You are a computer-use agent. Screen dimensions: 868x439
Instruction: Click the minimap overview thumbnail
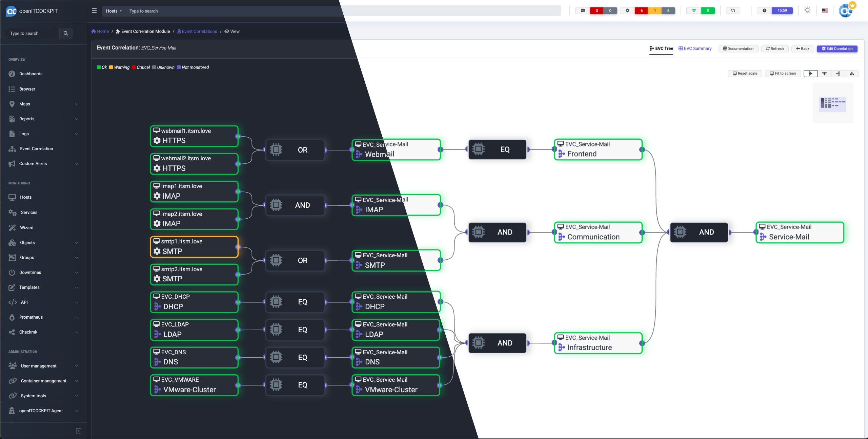[833, 102]
